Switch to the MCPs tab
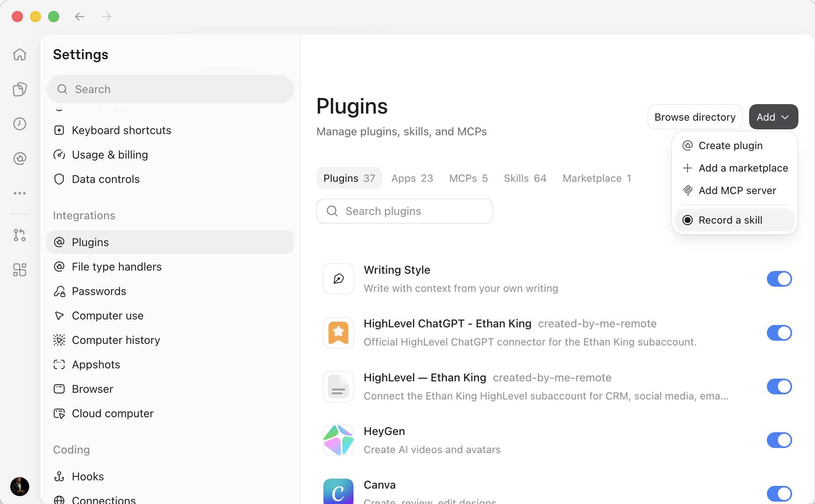Viewport: 815px width, 504px height. [x=469, y=178]
